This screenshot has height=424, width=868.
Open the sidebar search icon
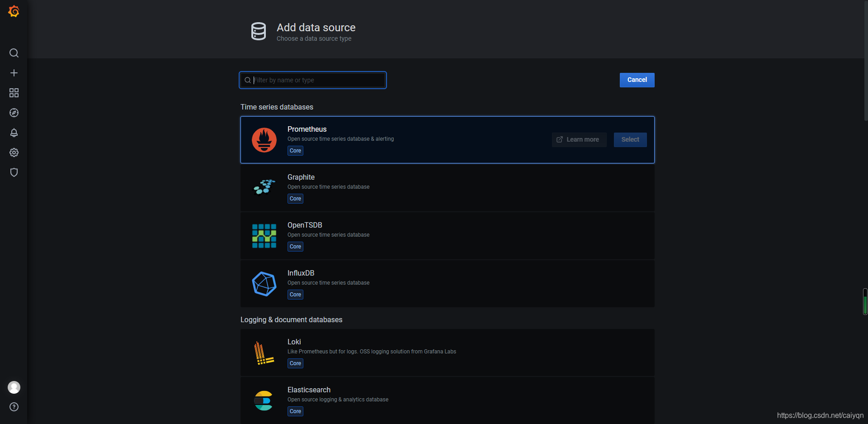tap(14, 53)
